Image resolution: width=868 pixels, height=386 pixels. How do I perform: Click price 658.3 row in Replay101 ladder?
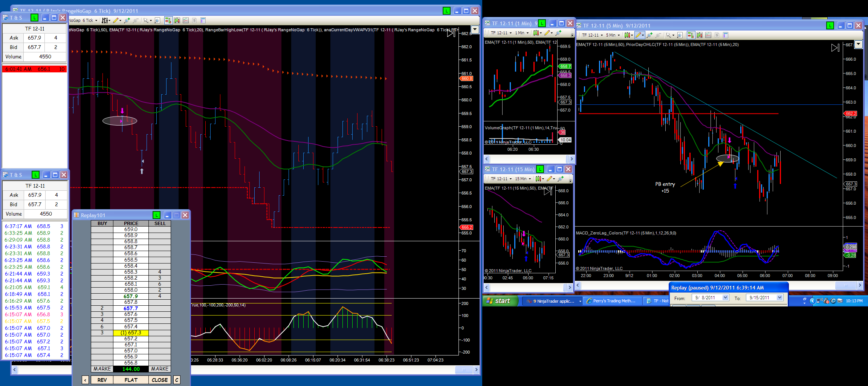pos(131,271)
